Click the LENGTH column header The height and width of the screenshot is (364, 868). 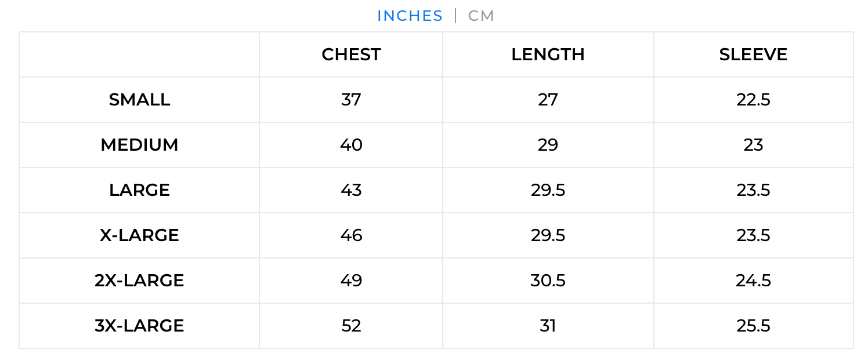point(548,54)
